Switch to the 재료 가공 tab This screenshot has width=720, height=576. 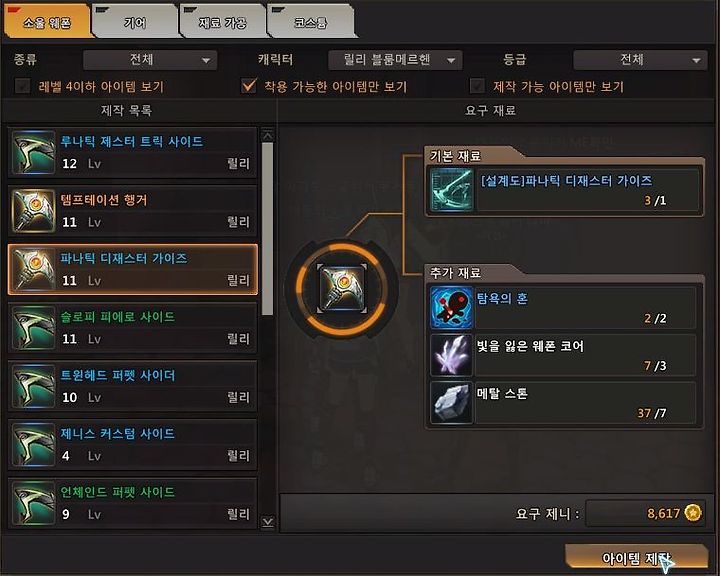(x=223, y=22)
